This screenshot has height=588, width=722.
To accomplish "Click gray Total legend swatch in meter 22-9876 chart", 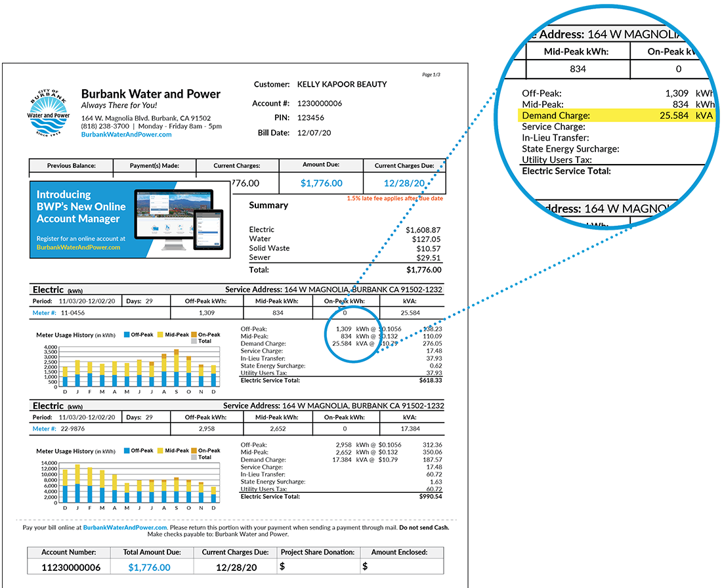I will (x=194, y=457).
